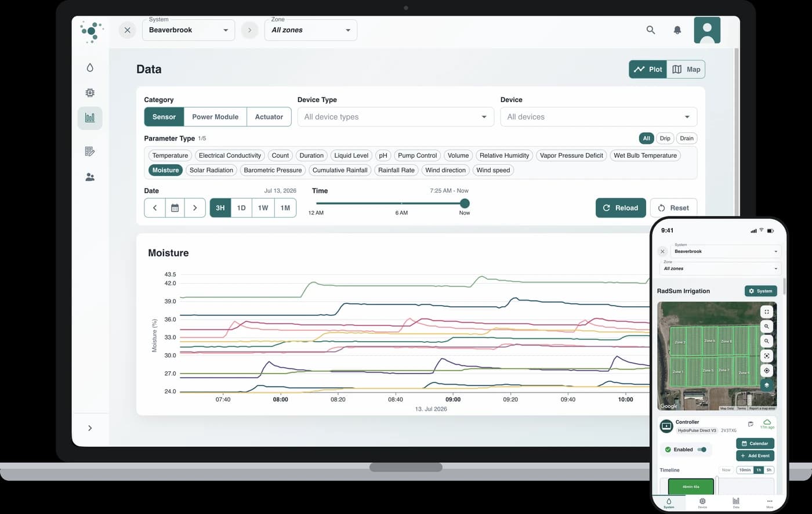This screenshot has width=812, height=514.
Task: Click the app logo in top-left
Action: tap(92, 31)
